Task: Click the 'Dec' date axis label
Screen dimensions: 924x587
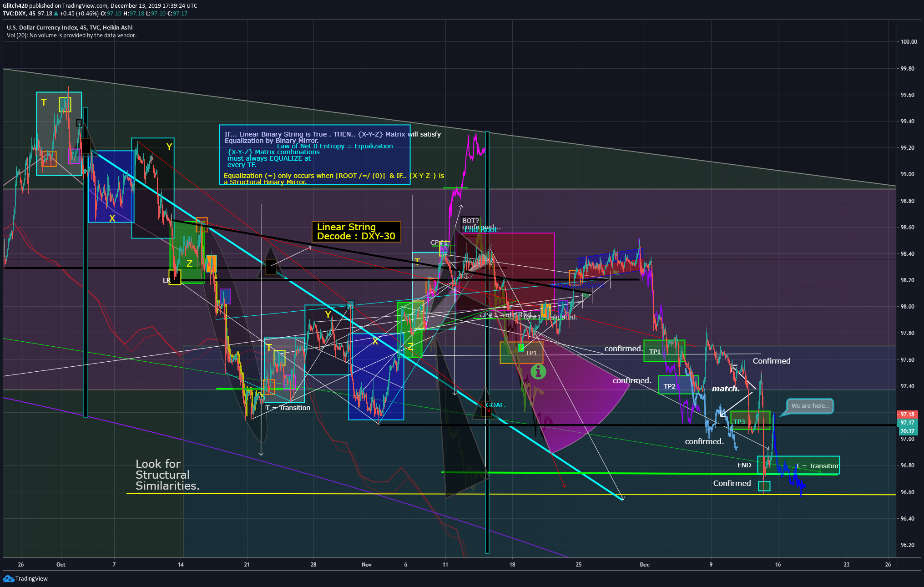Action: coord(645,564)
